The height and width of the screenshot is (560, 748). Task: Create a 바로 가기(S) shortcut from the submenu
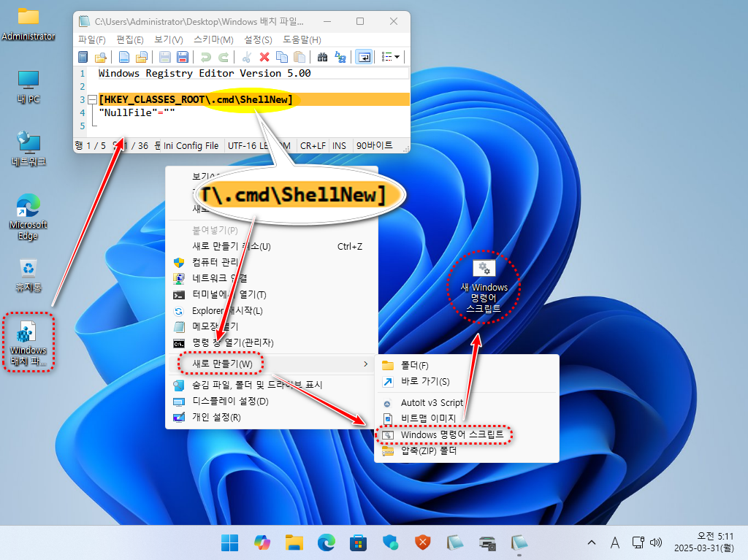pos(467,382)
